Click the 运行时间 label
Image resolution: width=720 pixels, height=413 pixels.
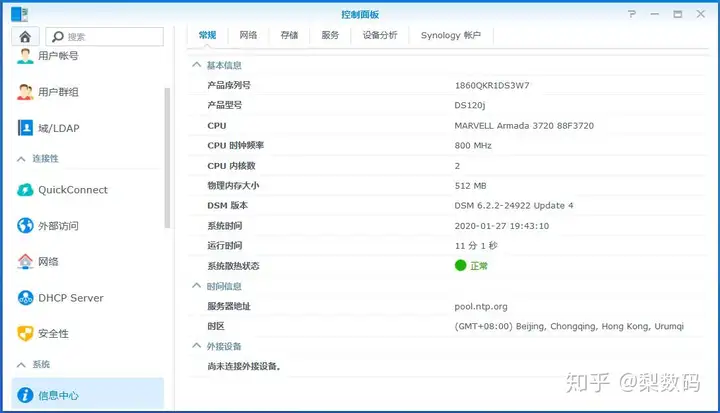pos(225,246)
